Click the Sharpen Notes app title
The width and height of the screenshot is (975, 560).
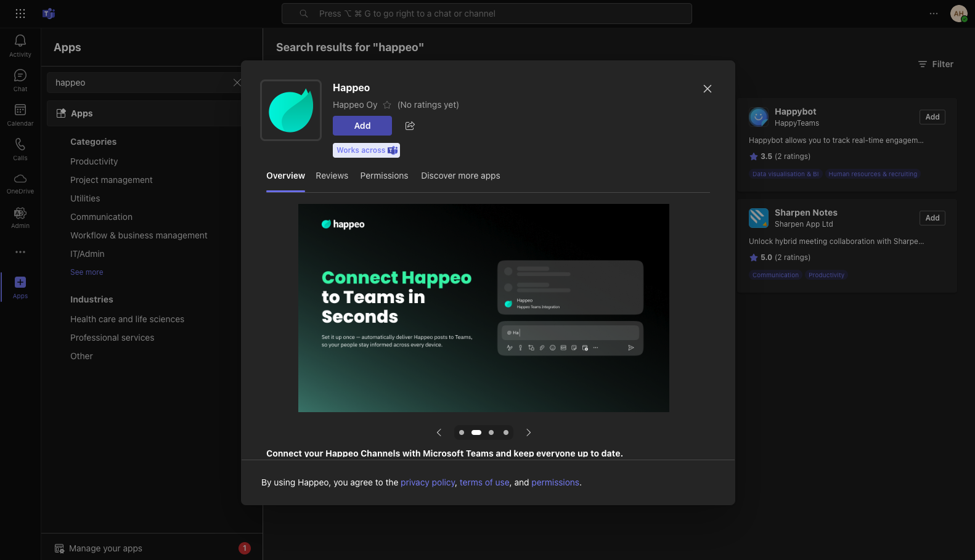tap(806, 213)
